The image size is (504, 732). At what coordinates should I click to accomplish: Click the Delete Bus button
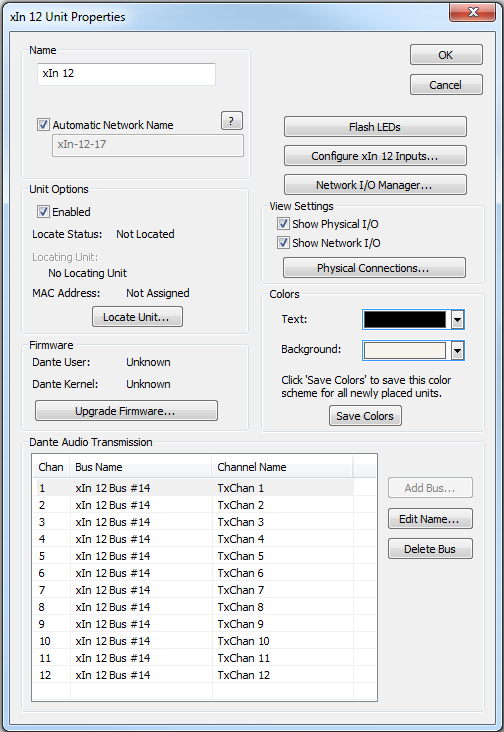point(430,549)
